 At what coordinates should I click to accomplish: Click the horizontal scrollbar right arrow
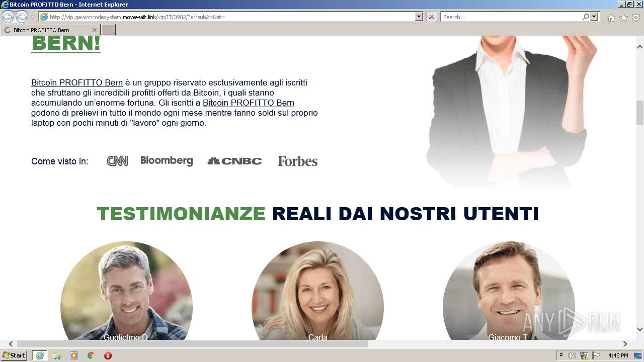(625, 344)
